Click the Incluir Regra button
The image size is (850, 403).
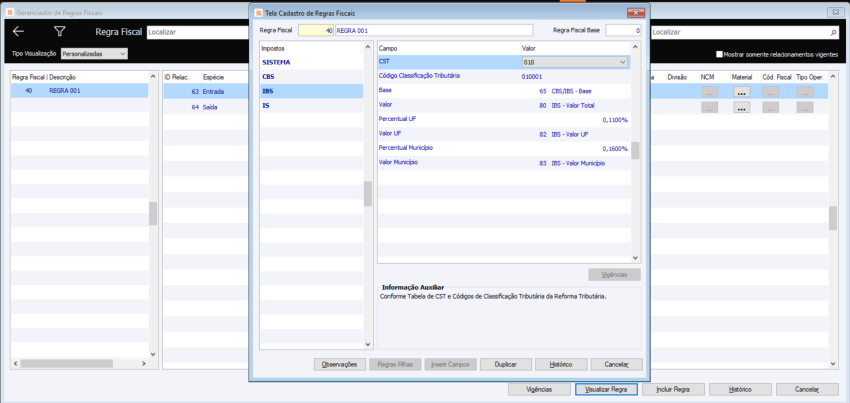pyautogui.click(x=673, y=389)
